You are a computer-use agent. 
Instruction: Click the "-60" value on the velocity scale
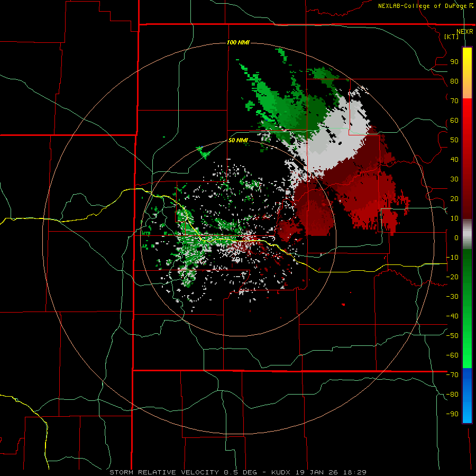[x=452, y=355]
